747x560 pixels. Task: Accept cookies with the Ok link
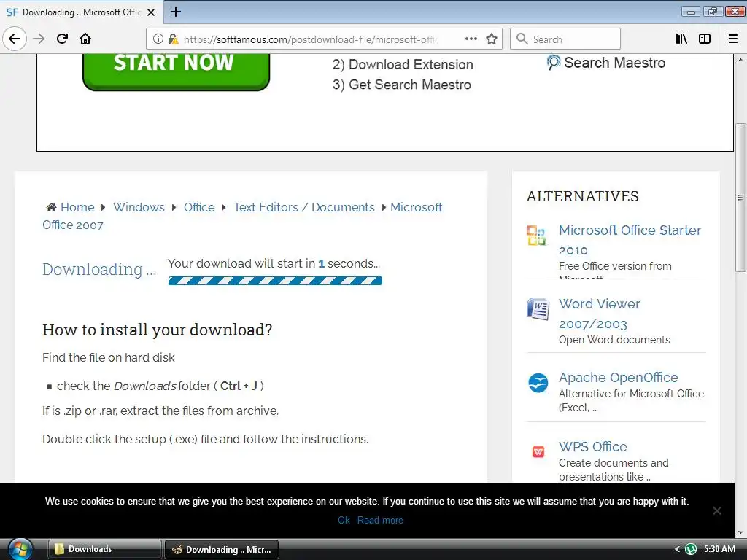point(344,520)
